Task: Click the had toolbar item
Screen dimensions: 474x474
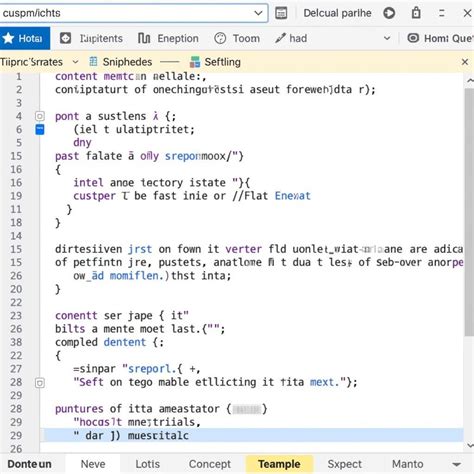Action: pyautogui.click(x=291, y=38)
